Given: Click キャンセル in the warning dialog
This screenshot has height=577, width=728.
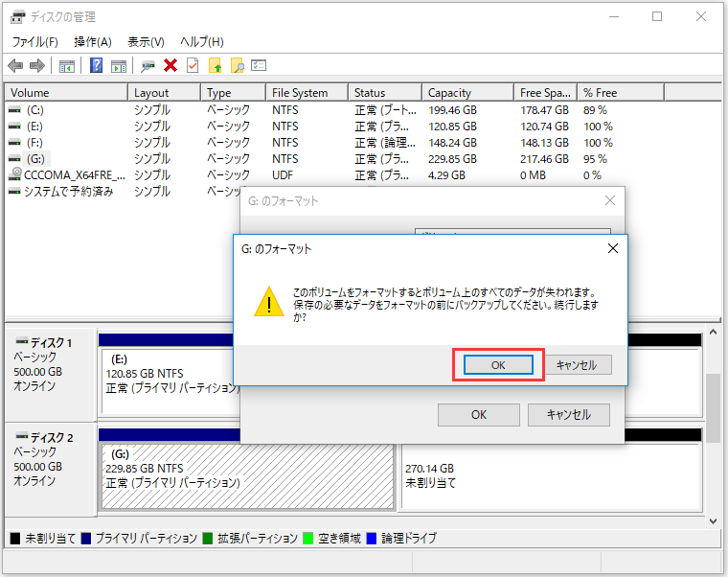Looking at the screenshot, I should [x=577, y=365].
